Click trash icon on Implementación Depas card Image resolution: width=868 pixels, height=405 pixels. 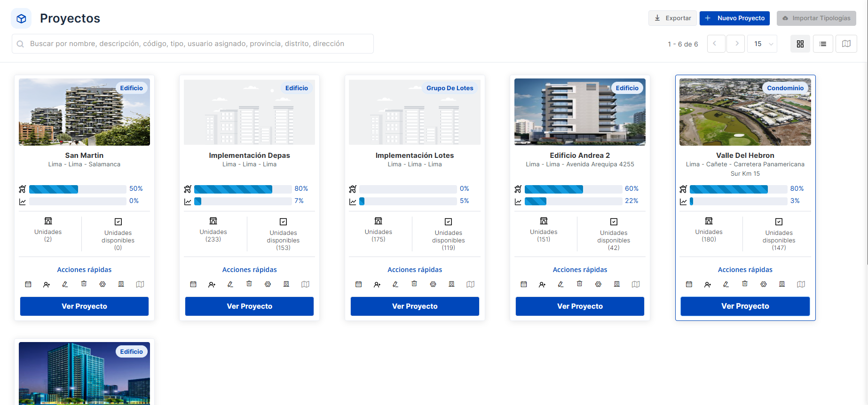249,284
